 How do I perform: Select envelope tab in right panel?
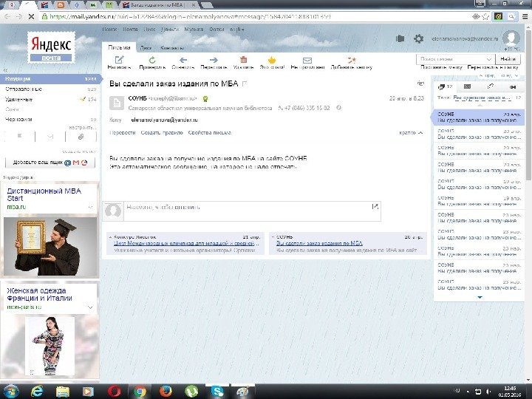[467, 87]
